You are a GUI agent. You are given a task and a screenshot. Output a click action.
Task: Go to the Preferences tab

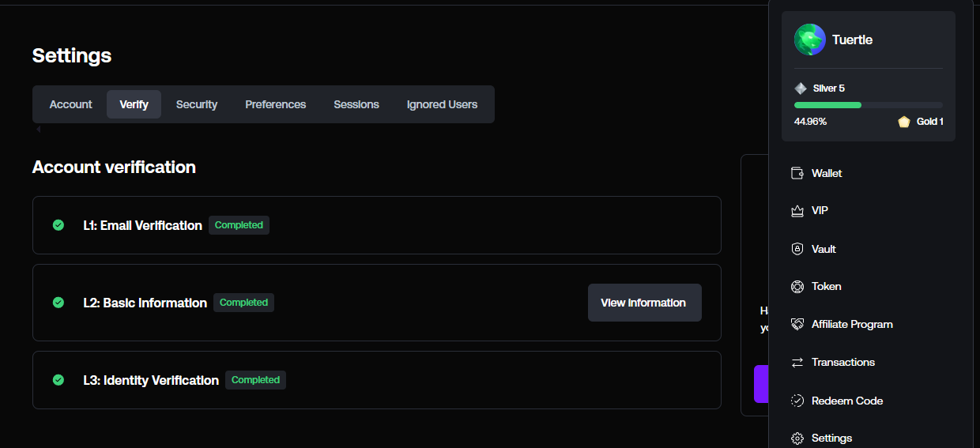[x=276, y=104]
